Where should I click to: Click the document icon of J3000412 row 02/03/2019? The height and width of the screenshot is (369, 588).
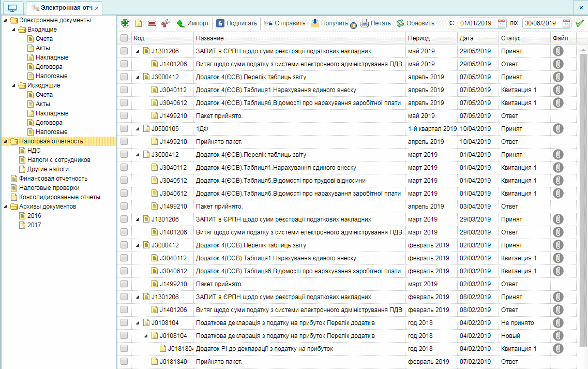(x=147, y=245)
